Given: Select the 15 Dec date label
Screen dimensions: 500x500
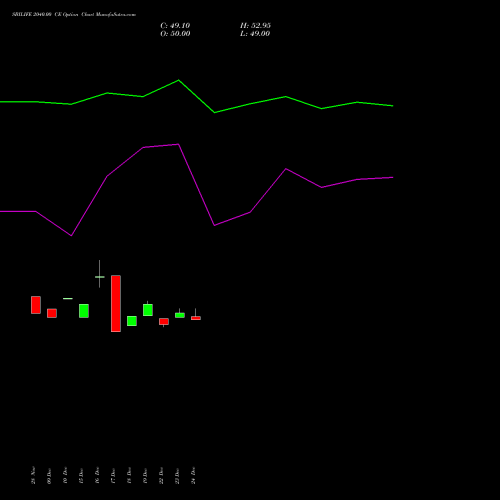Looking at the screenshot, I should coord(81,476).
